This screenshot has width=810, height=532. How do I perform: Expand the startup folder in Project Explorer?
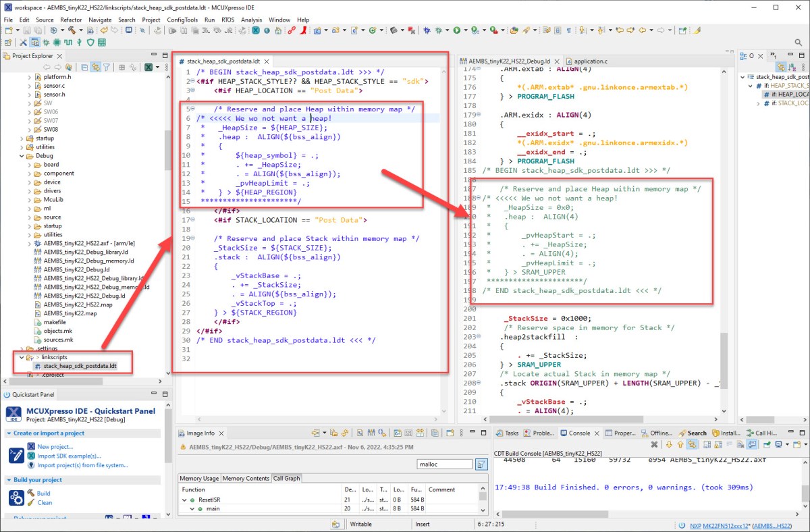coord(20,138)
